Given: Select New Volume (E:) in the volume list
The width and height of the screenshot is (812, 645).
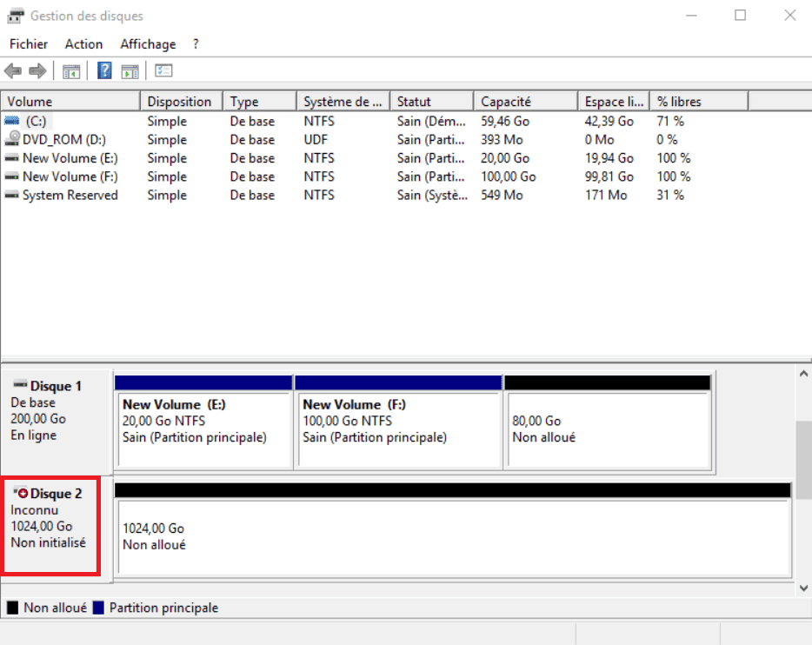Looking at the screenshot, I should pyautogui.click(x=70, y=158).
